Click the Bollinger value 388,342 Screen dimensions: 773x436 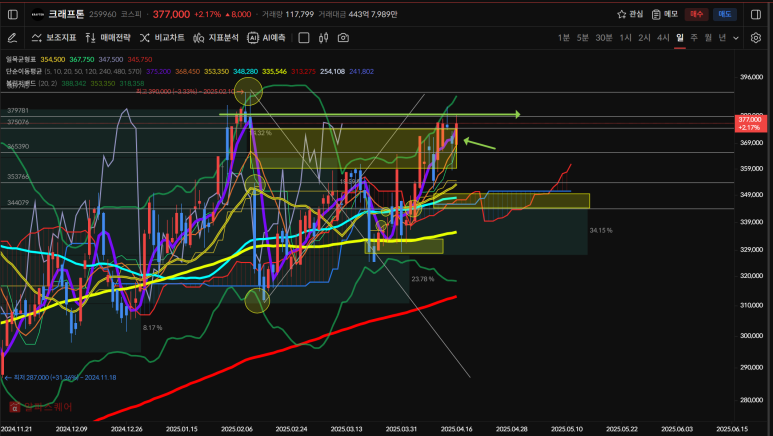point(74,84)
